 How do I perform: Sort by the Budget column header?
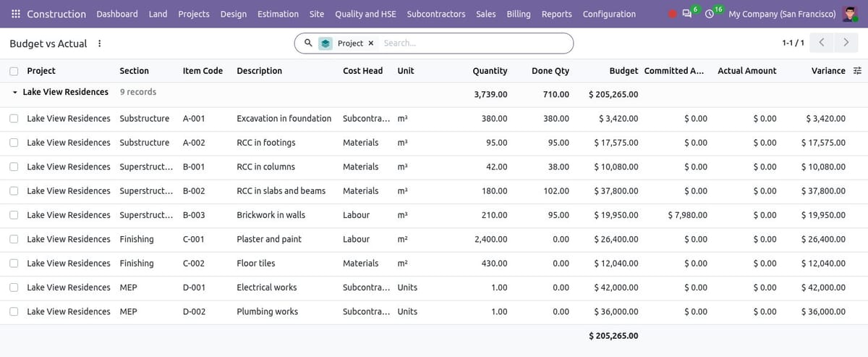pos(624,71)
